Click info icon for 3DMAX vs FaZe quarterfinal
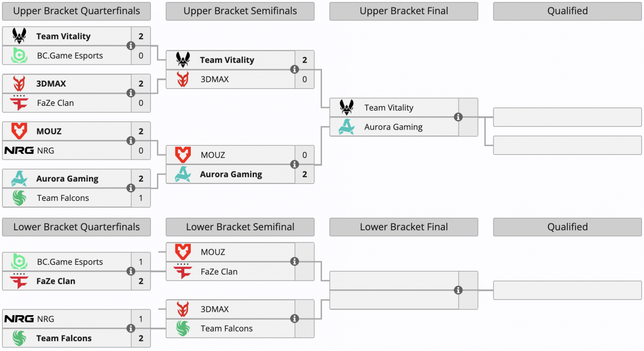Image resolution: width=644 pixels, height=351 pixels. [131, 93]
